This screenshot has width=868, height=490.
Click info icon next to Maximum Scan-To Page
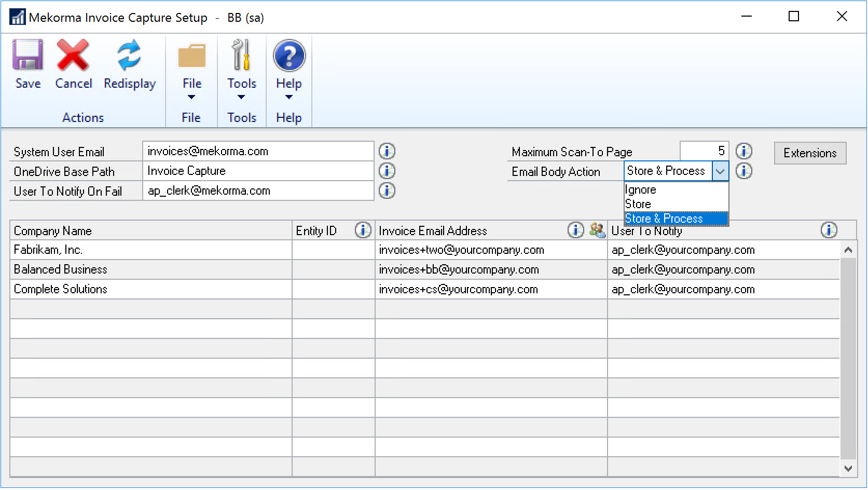click(x=743, y=151)
